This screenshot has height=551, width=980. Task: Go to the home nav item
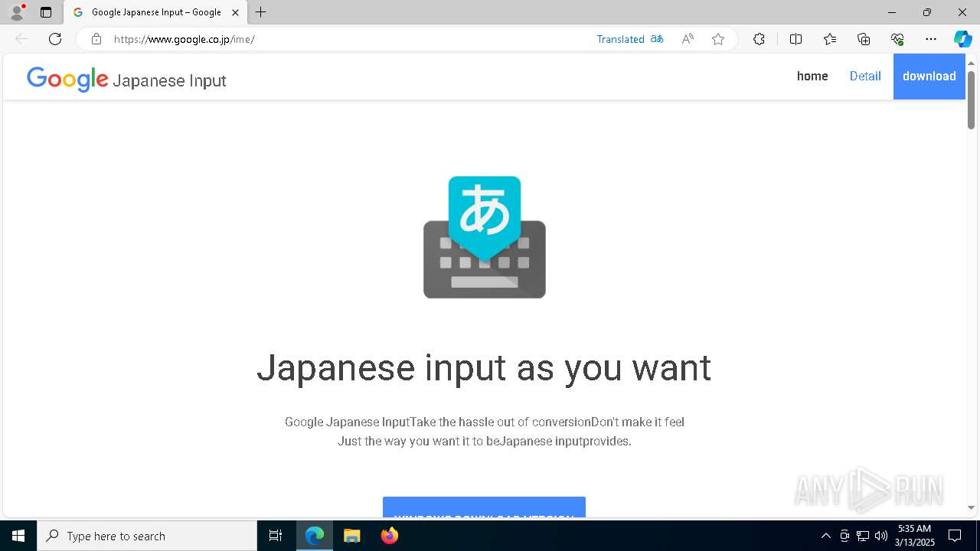point(812,76)
